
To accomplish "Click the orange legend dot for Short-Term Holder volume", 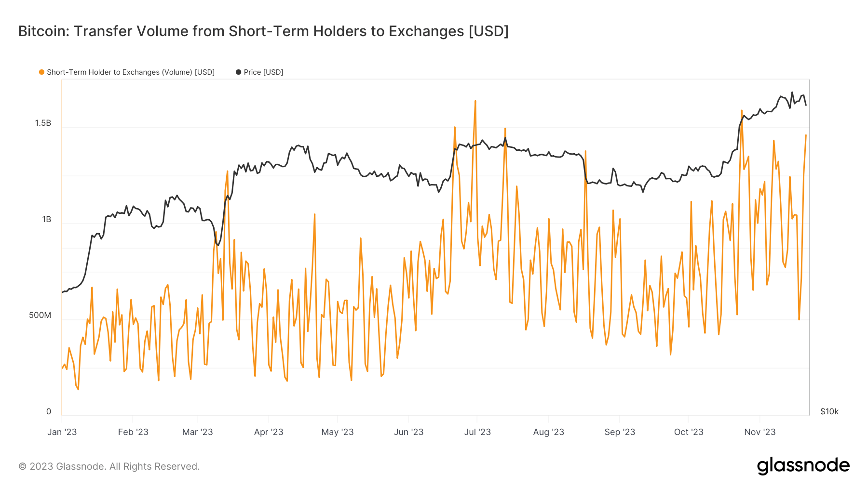I will coord(42,72).
